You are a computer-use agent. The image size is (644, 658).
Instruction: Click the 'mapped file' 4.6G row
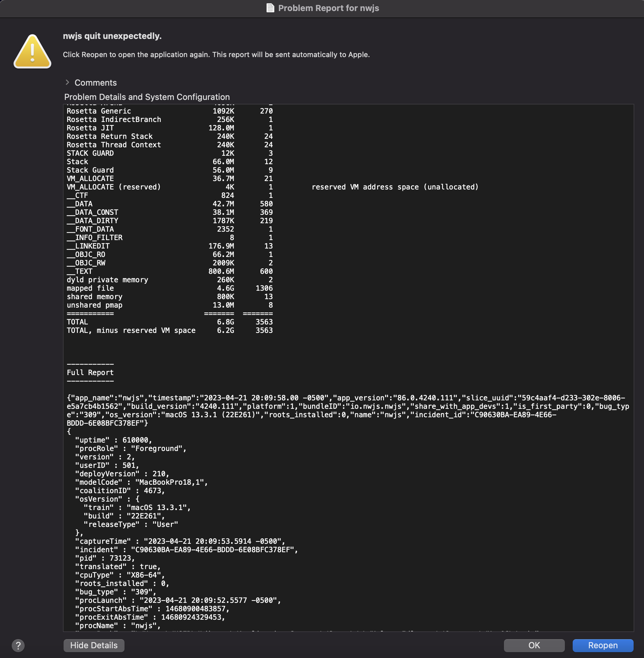pyautogui.click(x=170, y=288)
